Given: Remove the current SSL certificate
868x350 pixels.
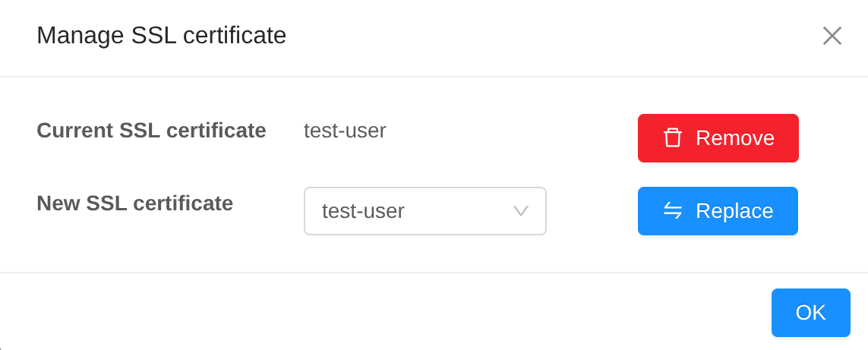Looking at the screenshot, I should point(718,138).
